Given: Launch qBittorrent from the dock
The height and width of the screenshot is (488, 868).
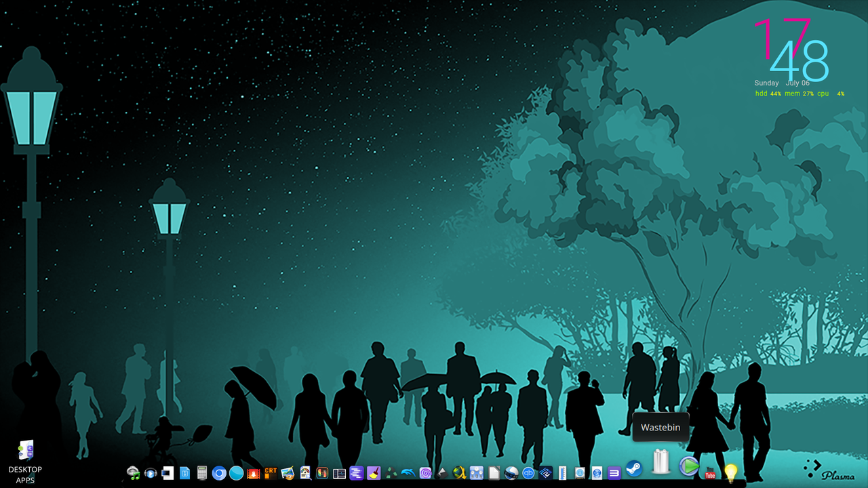Looking at the screenshot, I should point(528,473).
